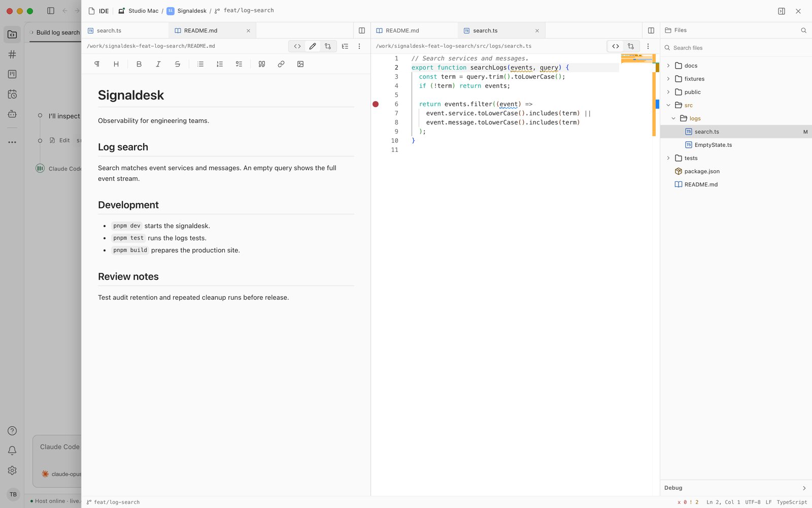The width and height of the screenshot is (812, 508).
Task: Switch README to source code view
Action: coord(297,46)
